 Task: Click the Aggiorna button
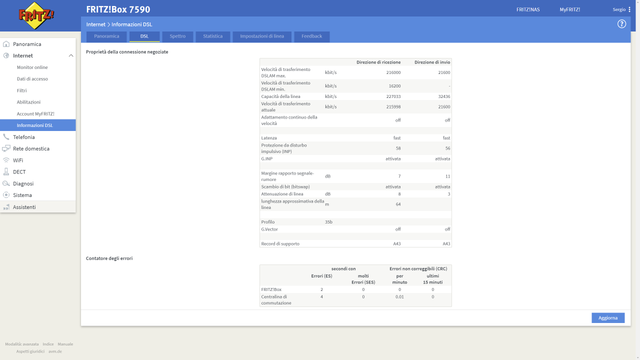coord(608,318)
